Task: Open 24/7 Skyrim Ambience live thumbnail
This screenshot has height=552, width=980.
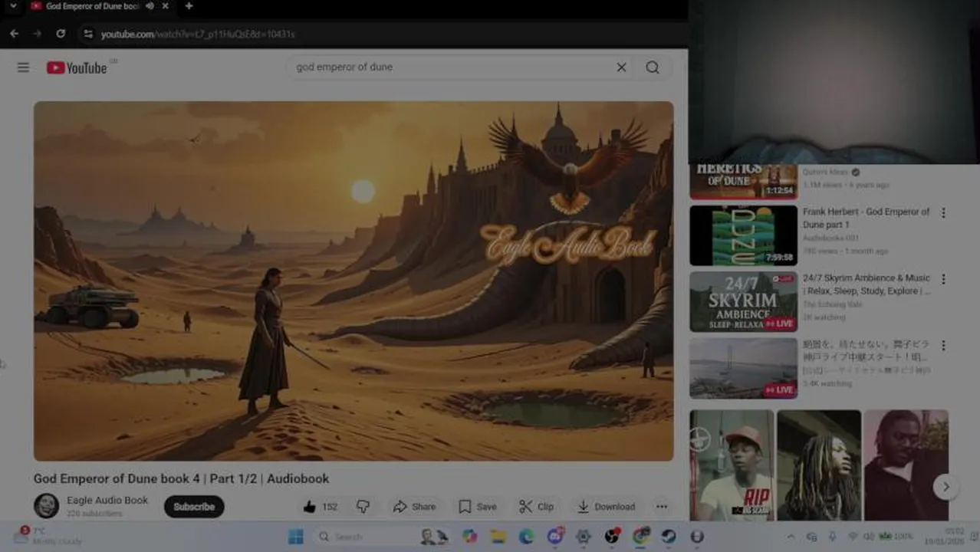Action: tap(743, 302)
